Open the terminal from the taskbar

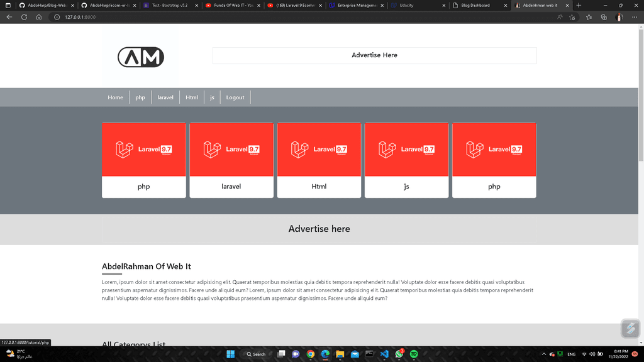pos(369,354)
